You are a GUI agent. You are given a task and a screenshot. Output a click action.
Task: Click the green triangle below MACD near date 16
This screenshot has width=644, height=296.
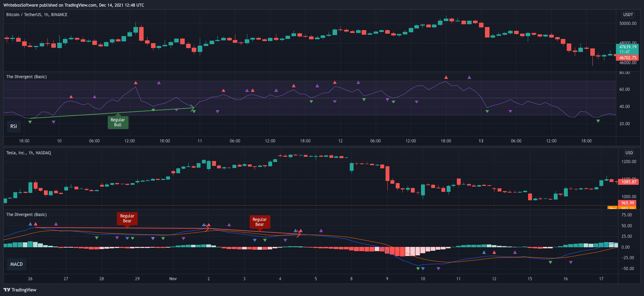click(x=550, y=262)
